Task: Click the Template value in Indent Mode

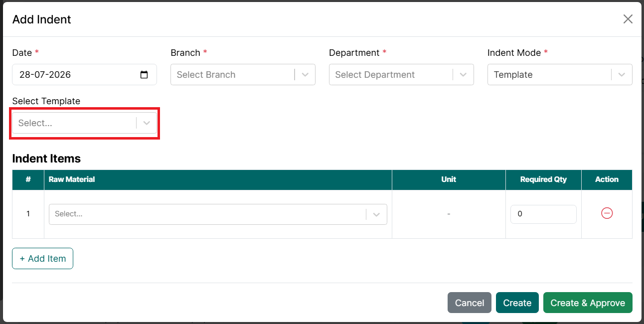Action: point(513,75)
